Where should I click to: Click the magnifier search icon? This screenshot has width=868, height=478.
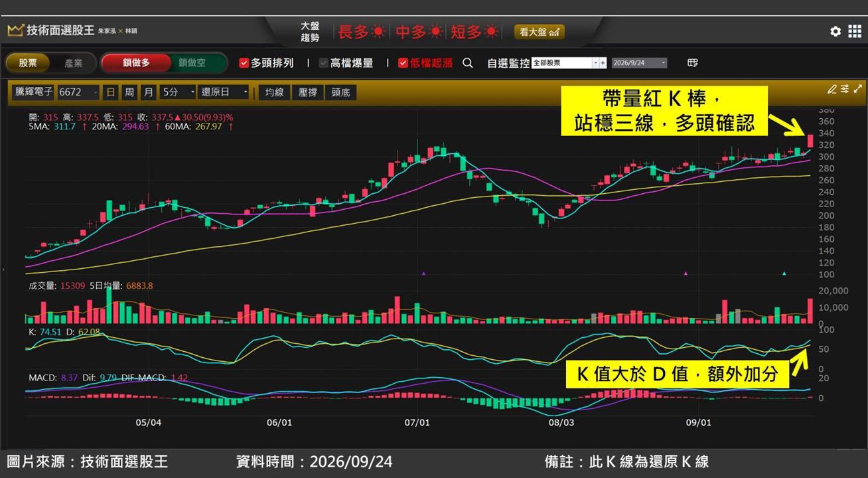(x=468, y=63)
